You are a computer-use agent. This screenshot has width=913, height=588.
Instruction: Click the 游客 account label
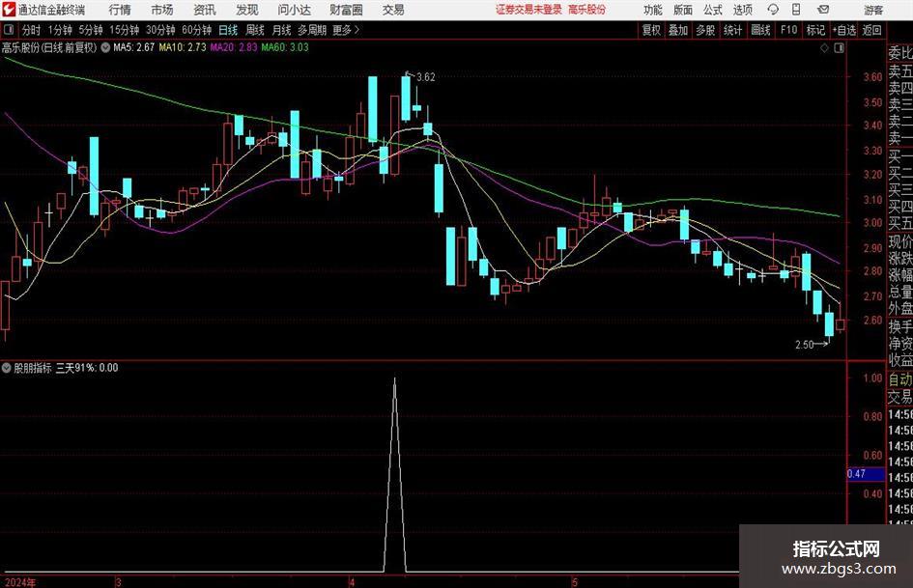(873, 10)
